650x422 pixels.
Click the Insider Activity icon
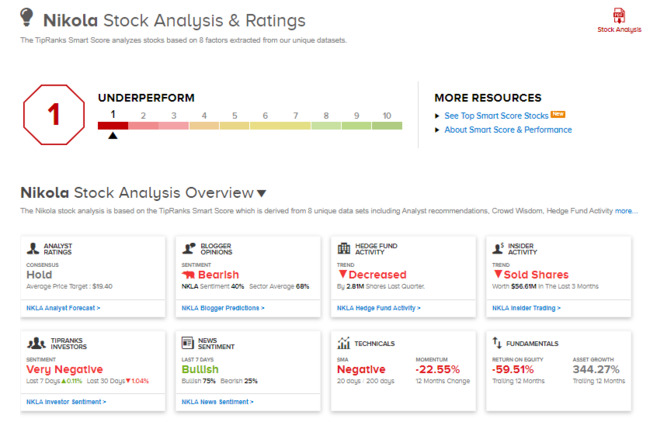(499, 247)
